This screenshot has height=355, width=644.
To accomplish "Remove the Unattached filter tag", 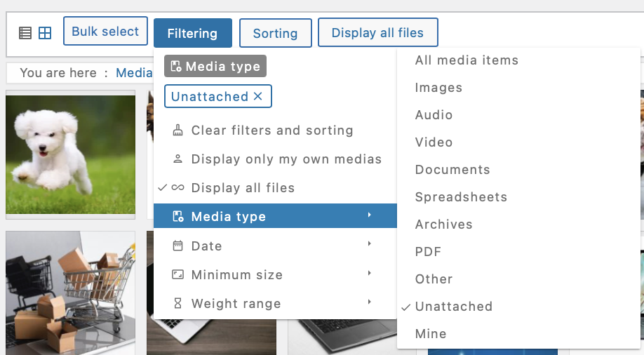I will [x=258, y=96].
